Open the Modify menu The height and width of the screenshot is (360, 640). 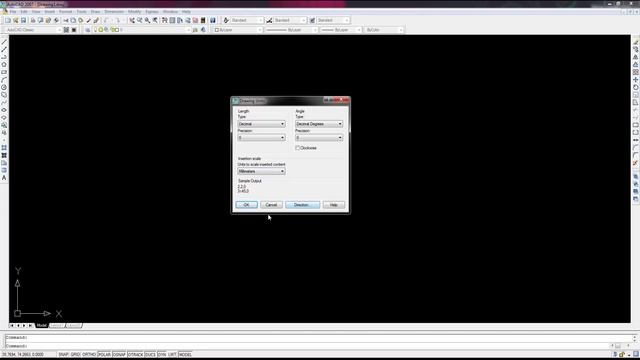tap(134, 12)
